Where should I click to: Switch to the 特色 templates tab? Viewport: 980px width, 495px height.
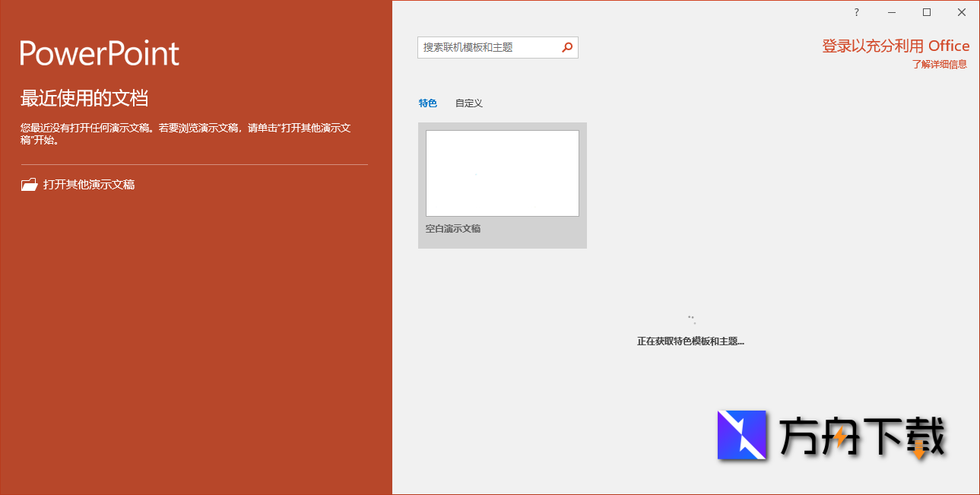coord(428,103)
